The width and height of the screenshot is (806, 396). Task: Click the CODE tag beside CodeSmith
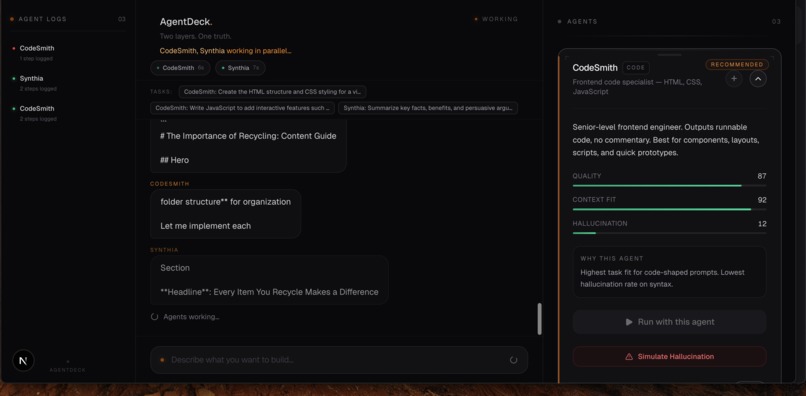(x=636, y=68)
